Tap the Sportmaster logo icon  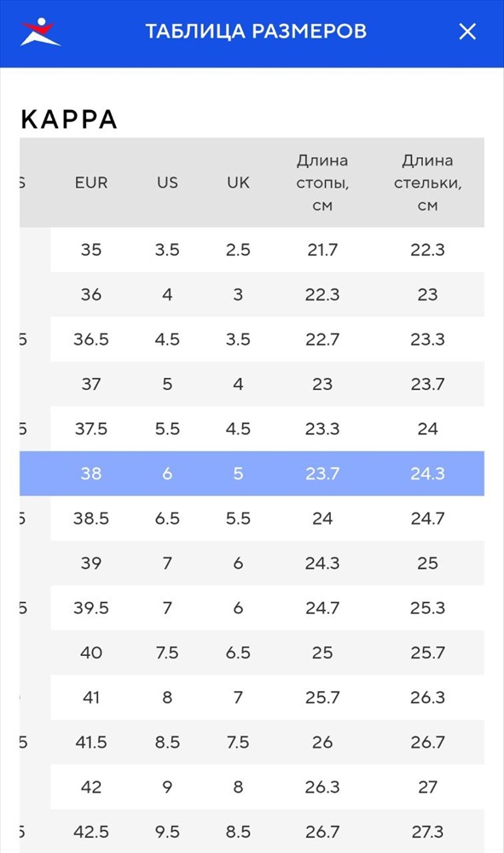point(40,32)
